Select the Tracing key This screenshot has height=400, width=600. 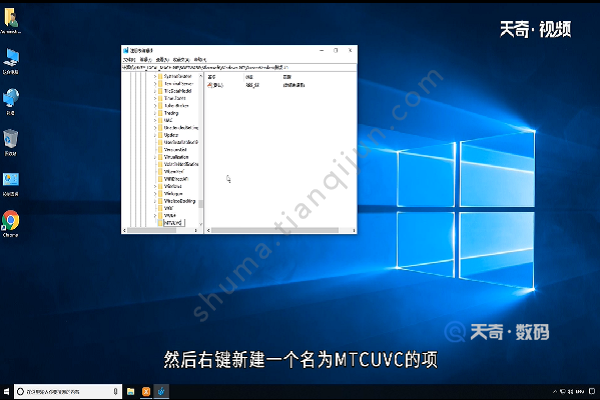point(171,113)
